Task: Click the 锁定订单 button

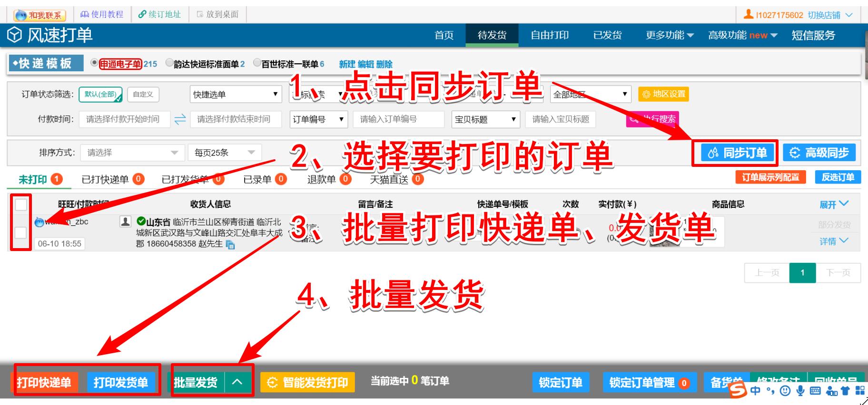Action: coord(561,382)
